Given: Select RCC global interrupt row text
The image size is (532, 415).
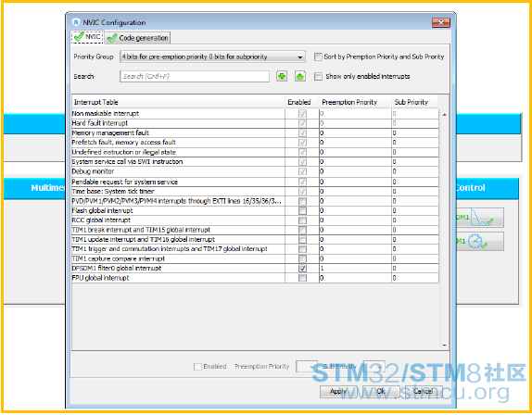Looking at the screenshot, I should click(101, 220).
